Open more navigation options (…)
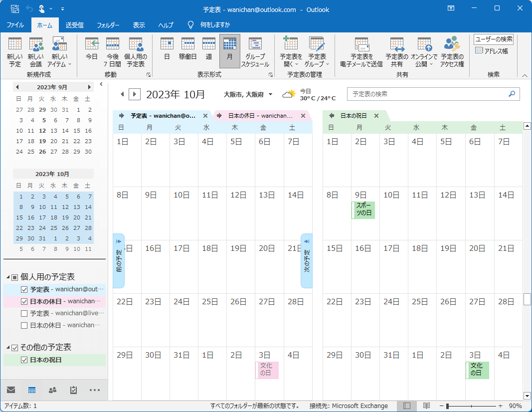The height and width of the screenshot is (412, 532). coord(95,390)
